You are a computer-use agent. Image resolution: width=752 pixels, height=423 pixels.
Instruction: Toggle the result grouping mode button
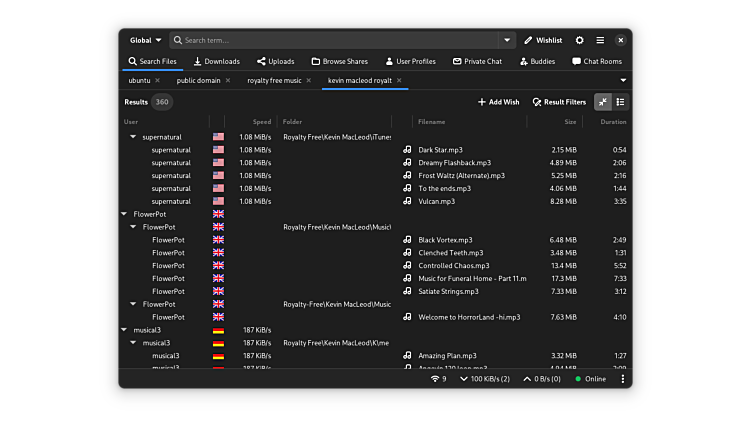click(621, 102)
